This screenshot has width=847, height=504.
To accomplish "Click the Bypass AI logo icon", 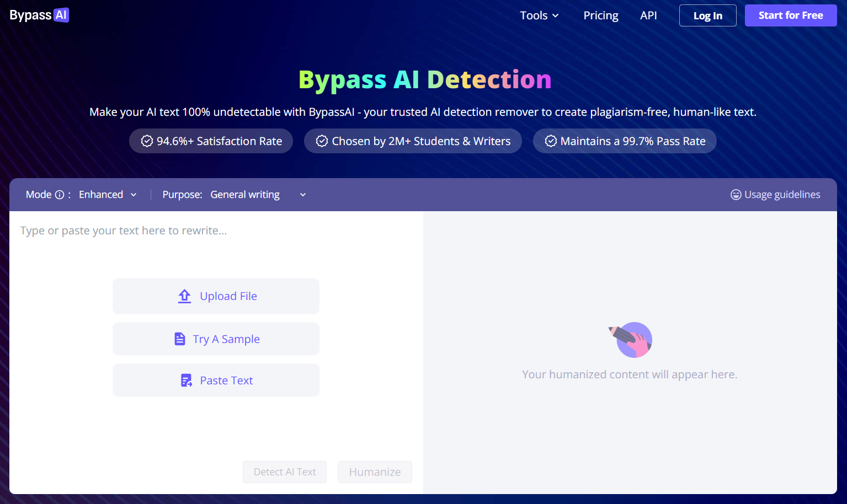I will (61, 15).
